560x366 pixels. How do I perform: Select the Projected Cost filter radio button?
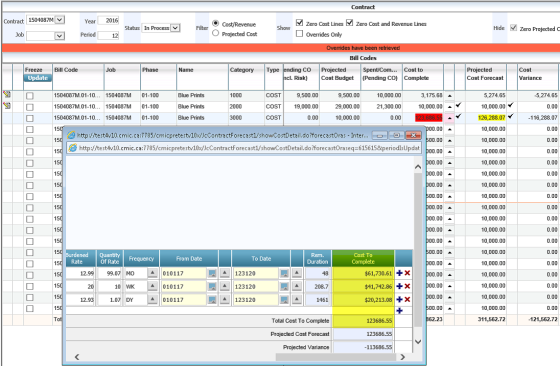215,33
